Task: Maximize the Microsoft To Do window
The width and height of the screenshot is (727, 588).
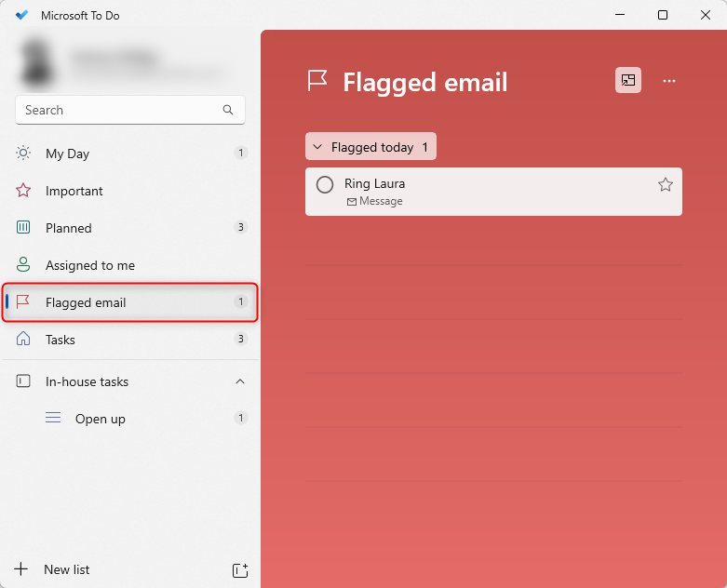Action: [x=663, y=15]
